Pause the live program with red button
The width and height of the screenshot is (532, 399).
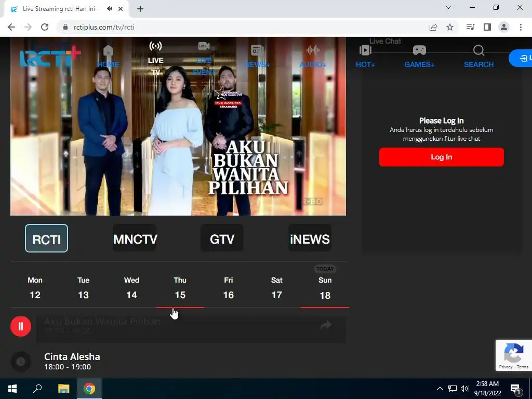tap(21, 326)
